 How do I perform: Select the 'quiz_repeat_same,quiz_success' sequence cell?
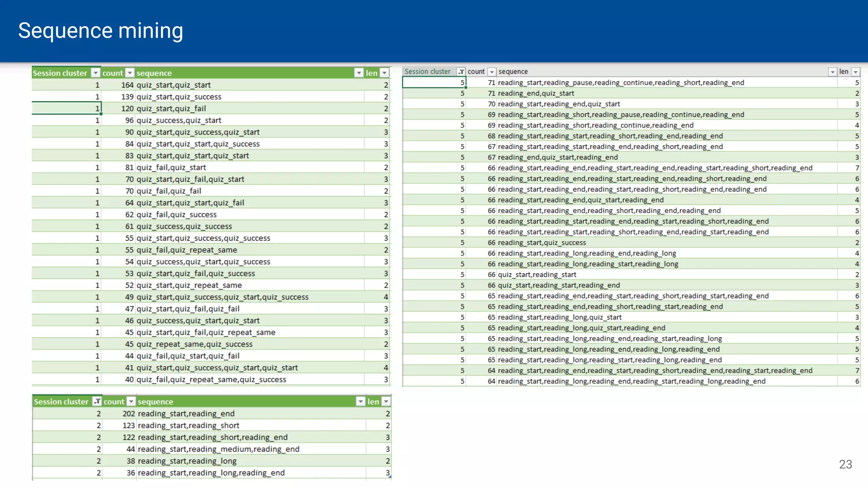(x=250, y=344)
